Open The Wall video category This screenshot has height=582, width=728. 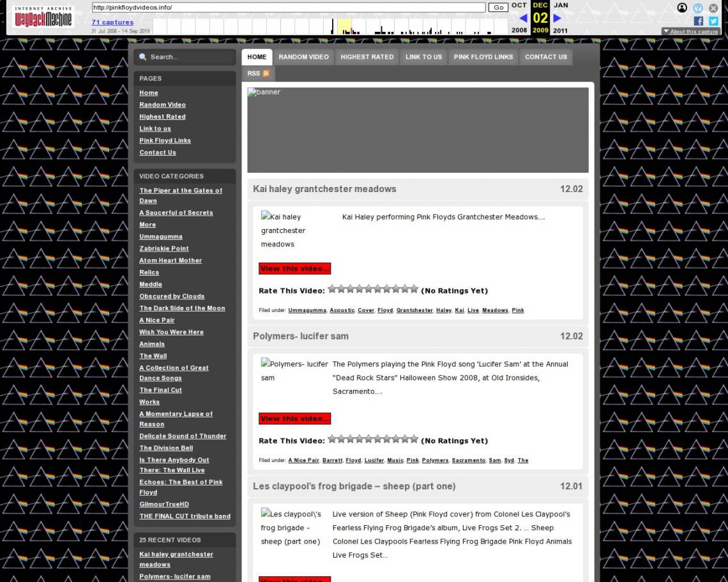click(153, 356)
